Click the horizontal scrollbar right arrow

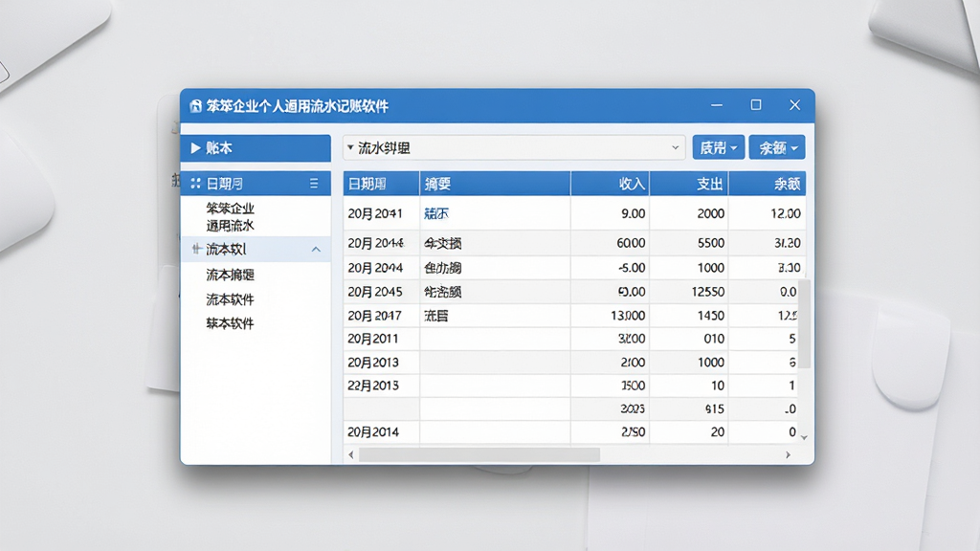788,454
